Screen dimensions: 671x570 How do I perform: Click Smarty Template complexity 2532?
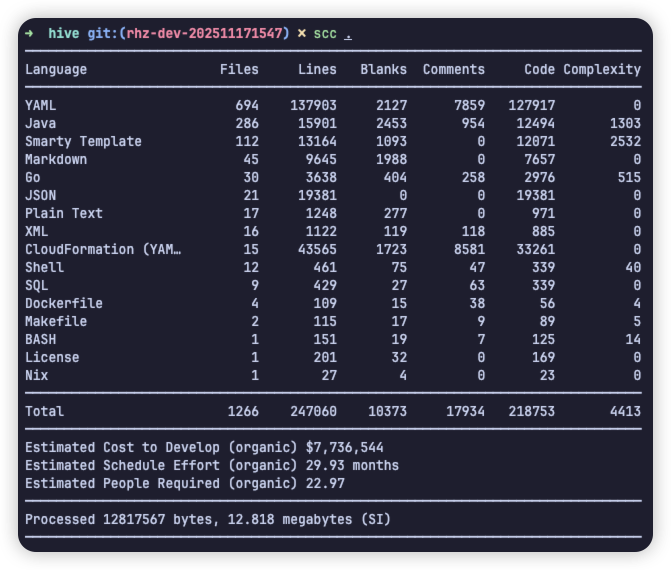click(x=625, y=141)
